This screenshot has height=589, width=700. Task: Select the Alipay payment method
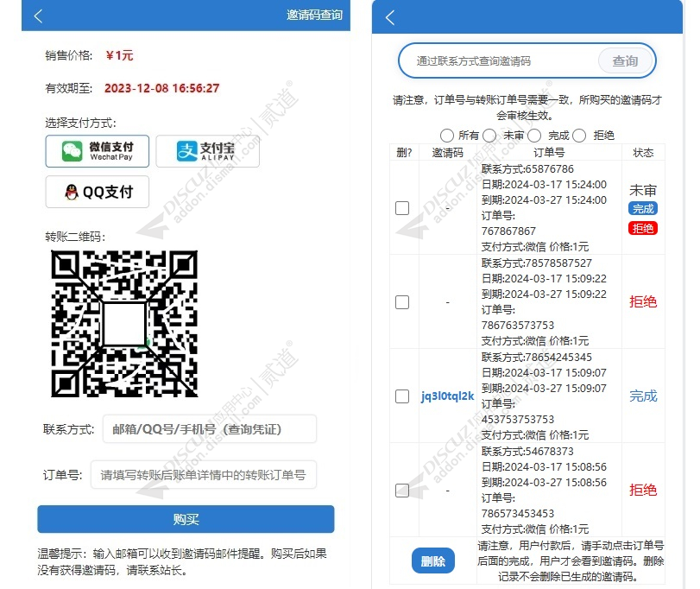(207, 150)
